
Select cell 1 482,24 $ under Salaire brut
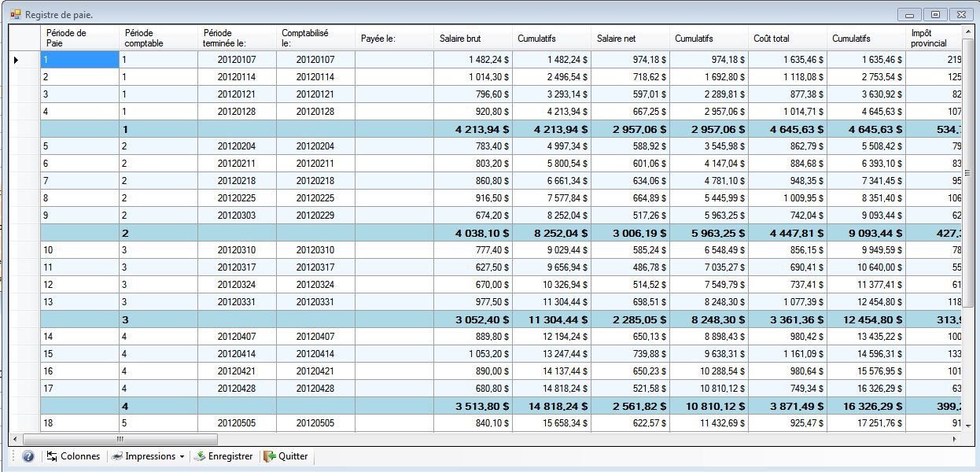[x=473, y=60]
